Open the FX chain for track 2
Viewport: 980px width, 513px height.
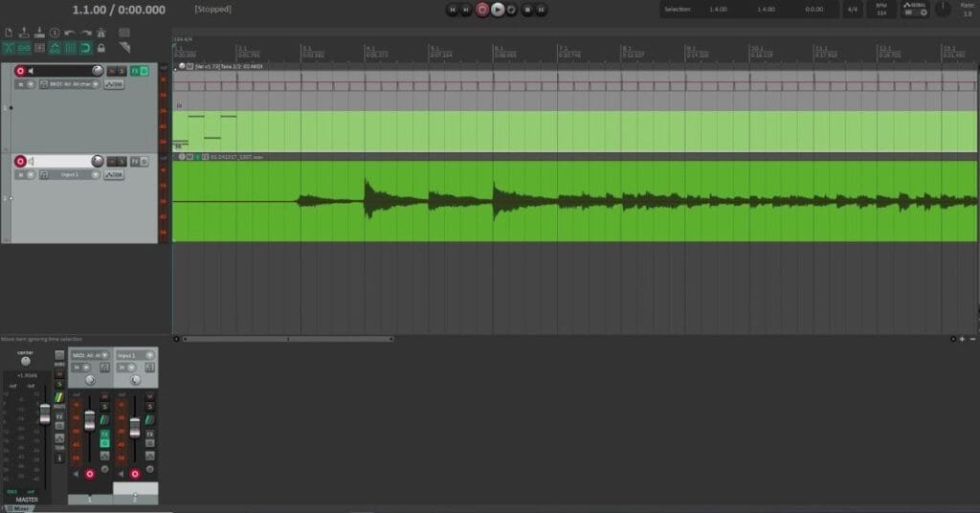pyautogui.click(x=134, y=162)
